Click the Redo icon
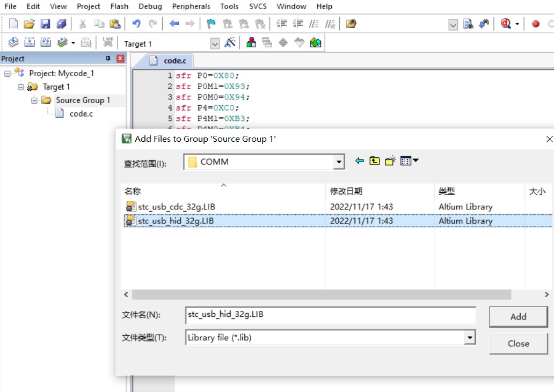The width and height of the screenshot is (554, 392). (x=152, y=24)
